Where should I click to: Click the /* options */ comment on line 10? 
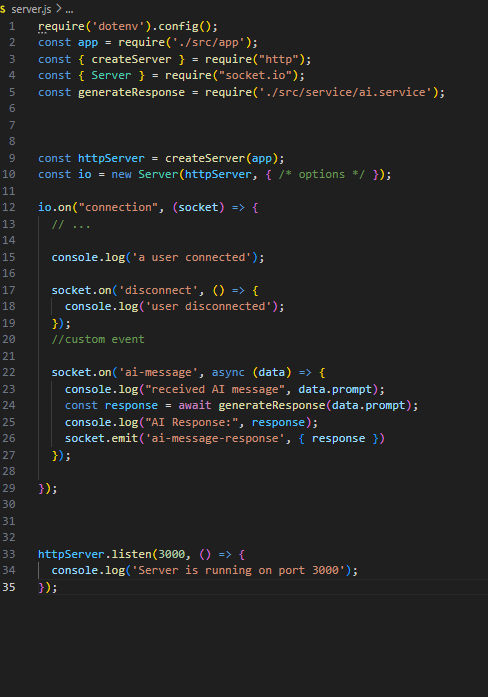[x=322, y=174]
